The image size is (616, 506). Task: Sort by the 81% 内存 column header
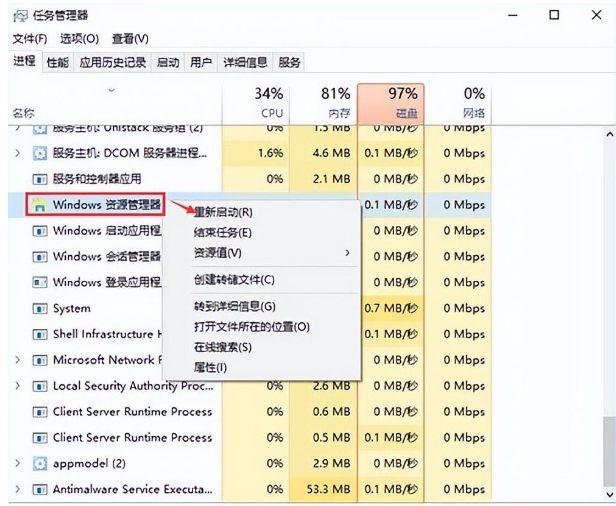pos(323,104)
